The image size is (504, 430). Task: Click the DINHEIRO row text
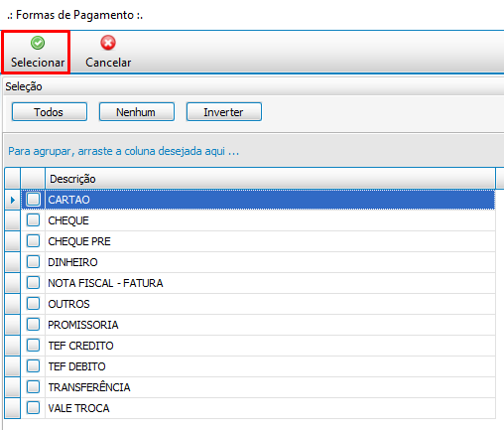click(x=72, y=262)
